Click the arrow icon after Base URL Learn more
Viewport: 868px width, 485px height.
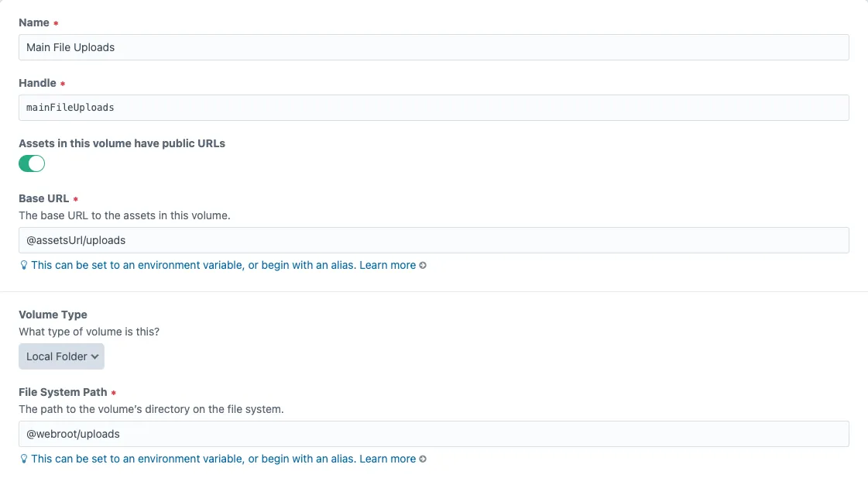[423, 265]
